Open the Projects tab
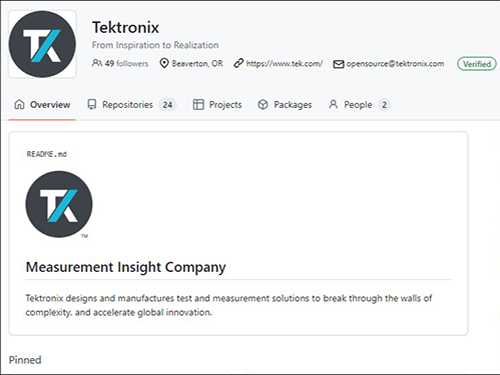Screen dimensions: 500x375 coord(217,105)
